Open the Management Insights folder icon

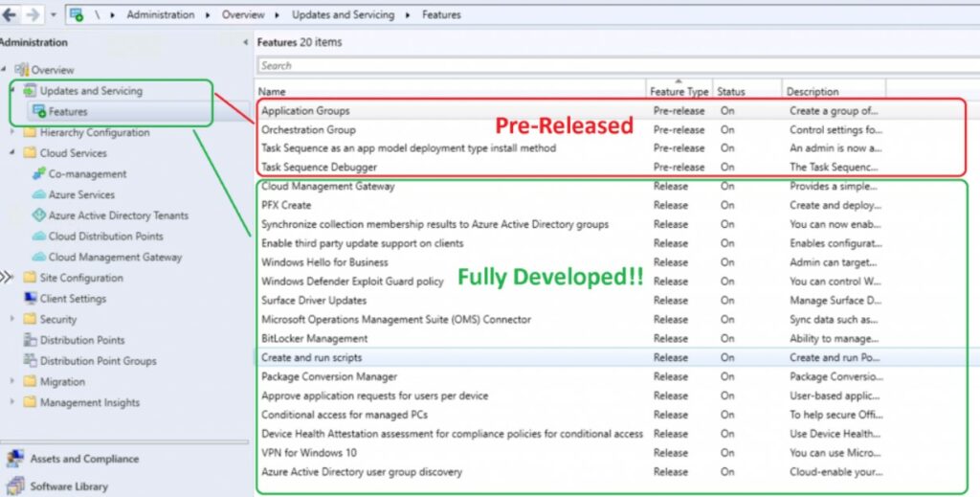pyautogui.click(x=30, y=402)
